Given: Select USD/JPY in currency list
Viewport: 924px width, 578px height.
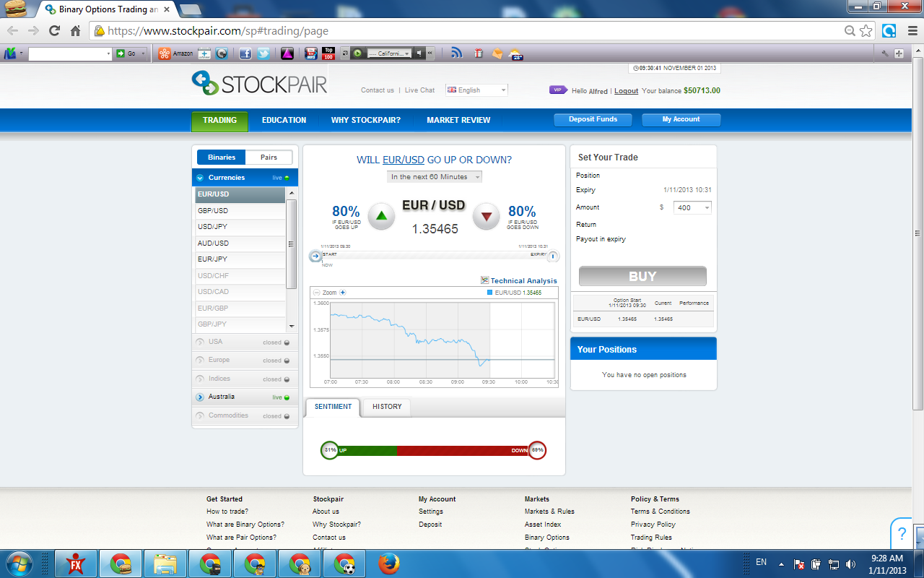Looking at the screenshot, I should point(240,227).
